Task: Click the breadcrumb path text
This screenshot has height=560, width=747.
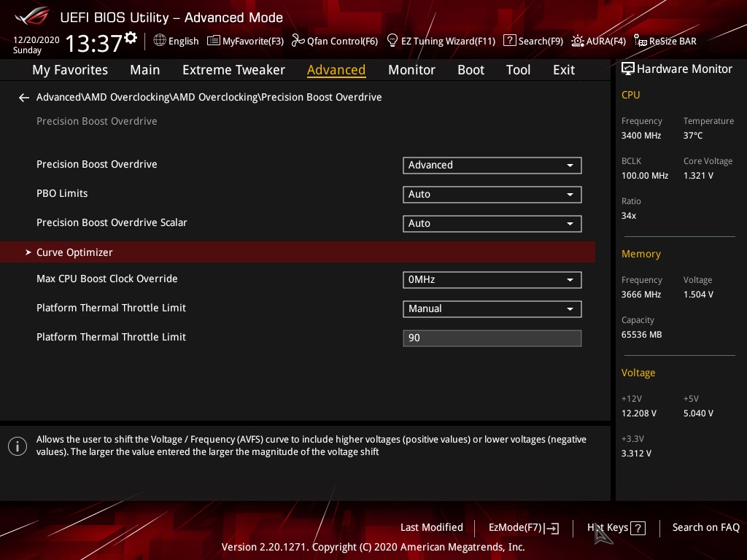Action: click(209, 97)
